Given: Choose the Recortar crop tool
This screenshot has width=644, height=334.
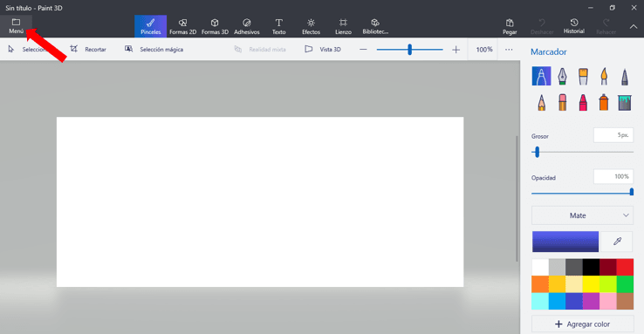Looking at the screenshot, I should [88, 49].
